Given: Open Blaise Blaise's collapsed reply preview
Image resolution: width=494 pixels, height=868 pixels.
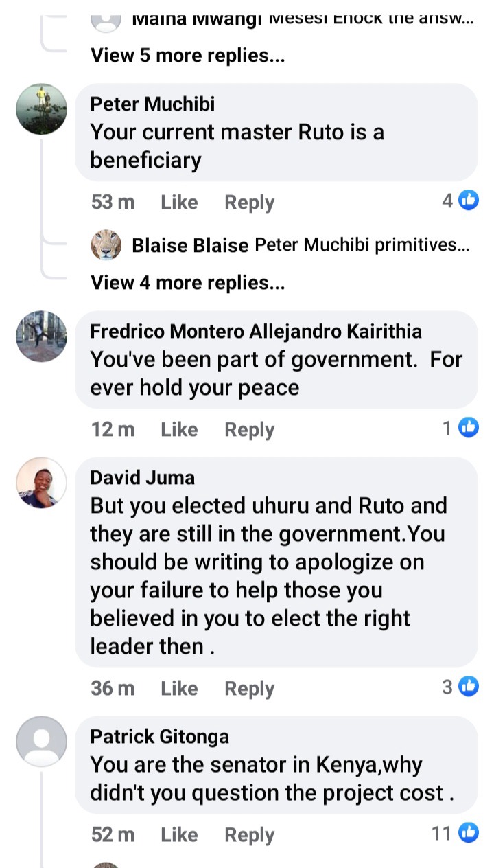Looking at the screenshot, I should pos(300,245).
